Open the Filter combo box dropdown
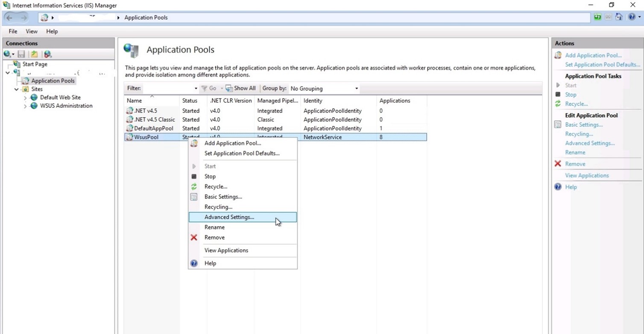This screenshot has height=334, width=644. point(196,88)
